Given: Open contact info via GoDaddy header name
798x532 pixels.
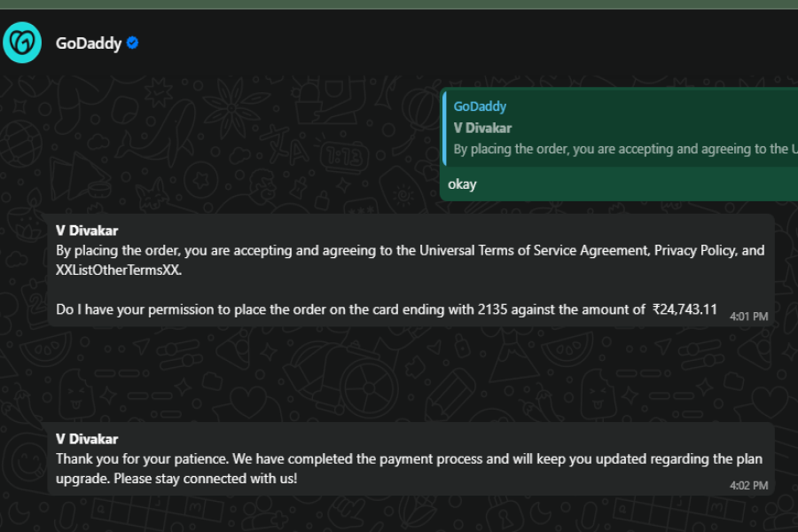Looking at the screenshot, I should coord(88,43).
